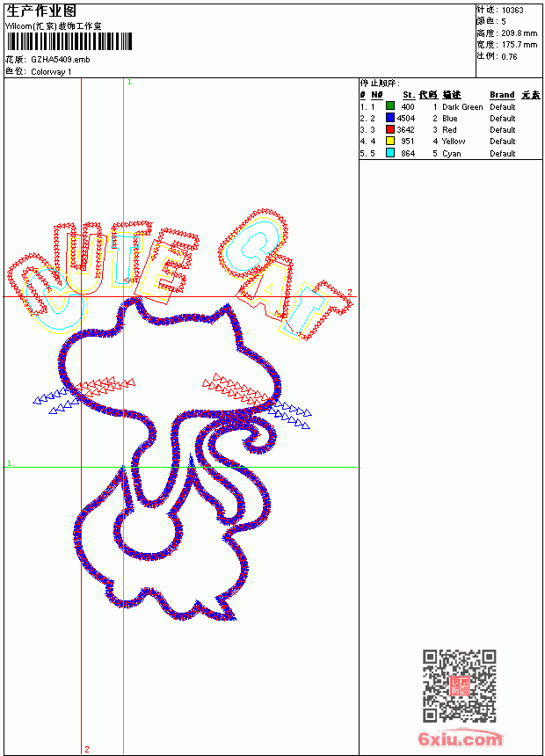The height and width of the screenshot is (756, 545).
Task: Click the red guide line marker 2 at bottom
Action: (x=87, y=749)
